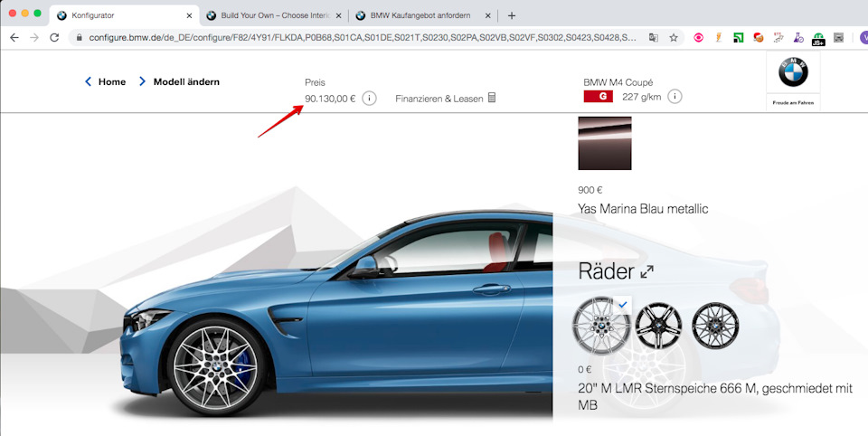The width and height of the screenshot is (868, 436).
Task: Switch to the Konfigurator tab
Action: 122,15
